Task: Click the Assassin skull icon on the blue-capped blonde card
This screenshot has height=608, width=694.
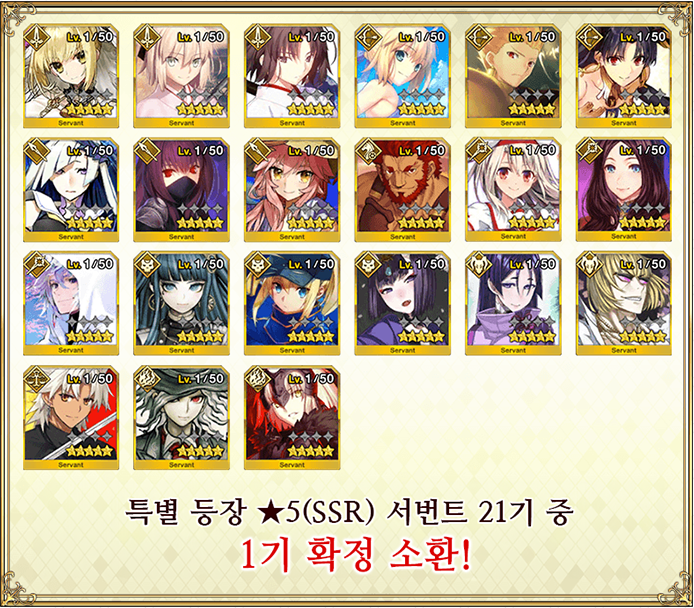Action: pyautogui.click(x=258, y=264)
